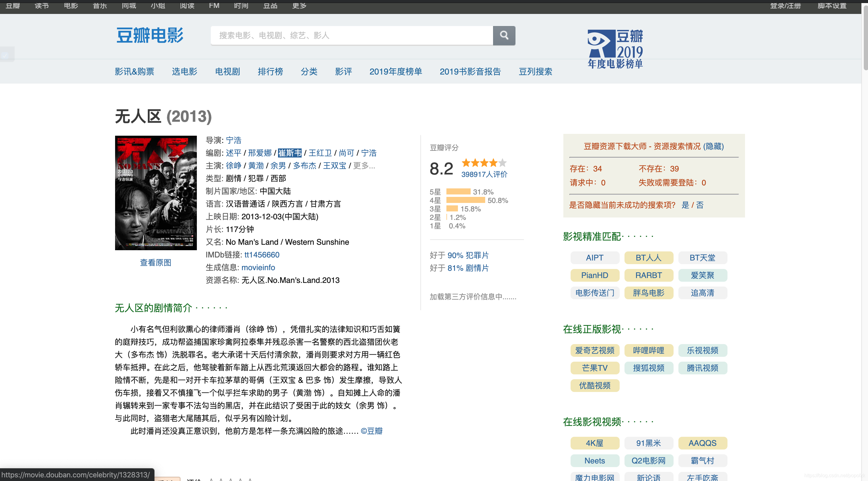Go to the 选电影 section
The width and height of the screenshot is (868, 481).
184,71
